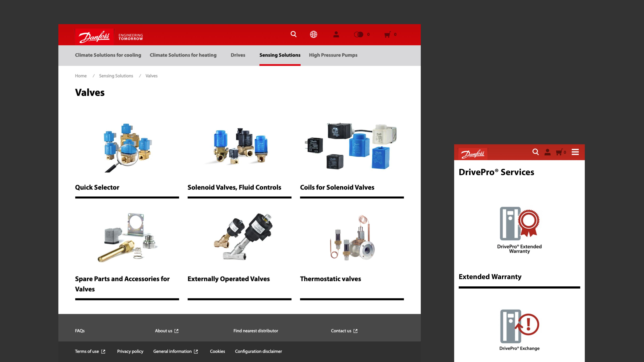Open the globe language selector icon

pyautogui.click(x=313, y=34)
